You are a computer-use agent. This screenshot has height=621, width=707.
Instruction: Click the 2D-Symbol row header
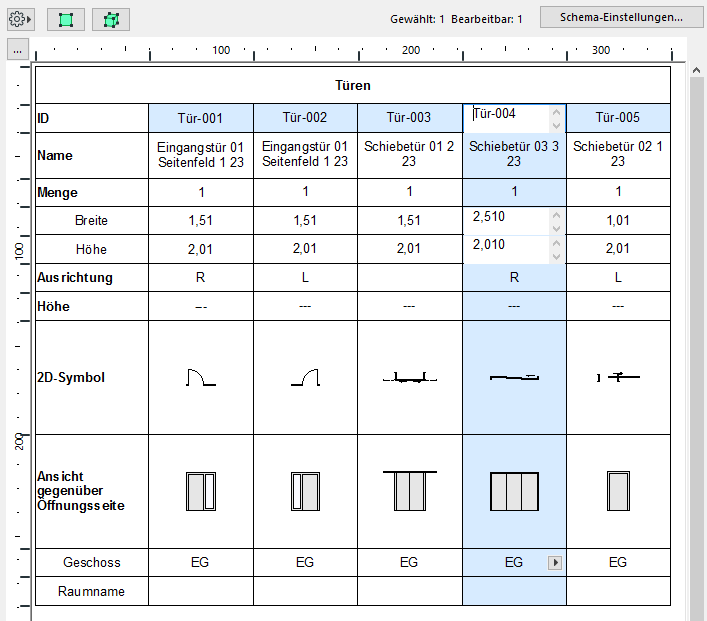tap(92, 377)
